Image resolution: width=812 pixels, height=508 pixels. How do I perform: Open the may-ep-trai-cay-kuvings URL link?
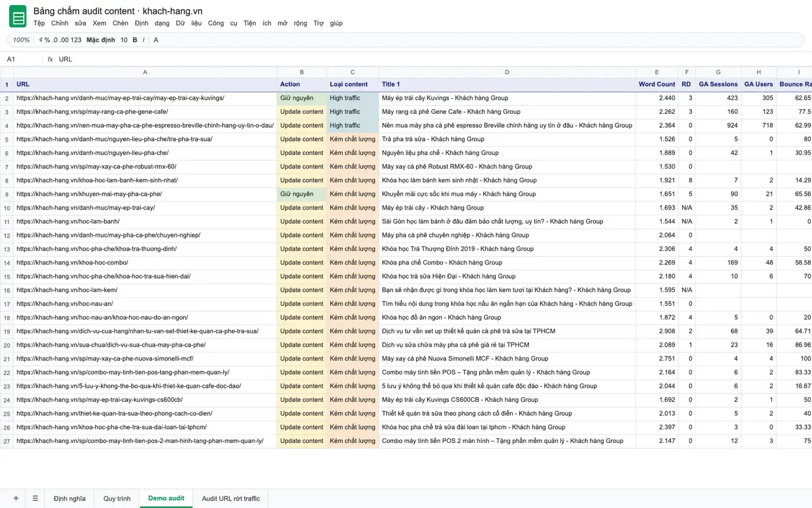[121, 98]
